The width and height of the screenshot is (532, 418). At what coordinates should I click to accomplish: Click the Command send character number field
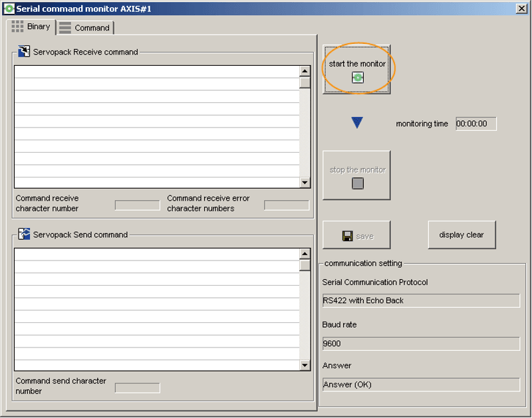pyautogui.click(x=137, y=387)
